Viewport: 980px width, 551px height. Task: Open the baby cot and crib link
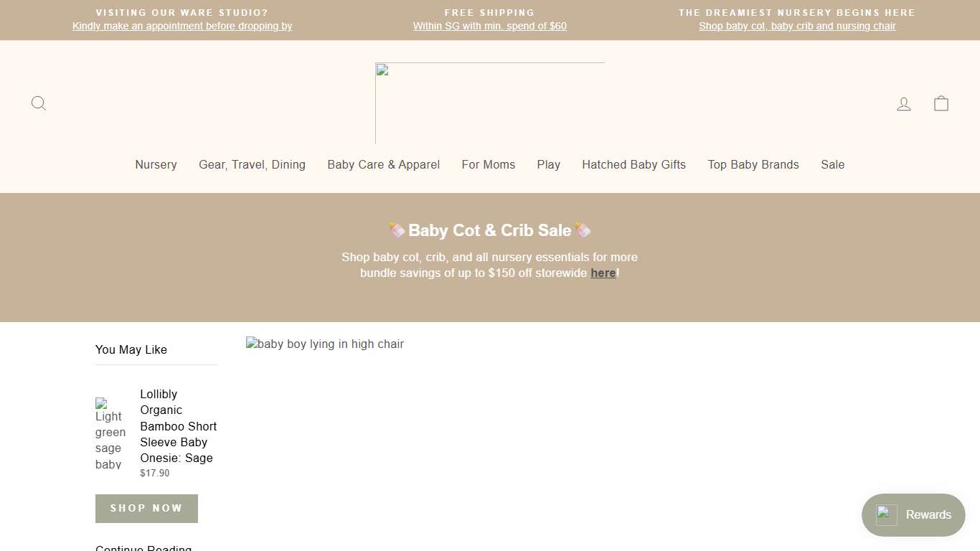pos(796,26)
